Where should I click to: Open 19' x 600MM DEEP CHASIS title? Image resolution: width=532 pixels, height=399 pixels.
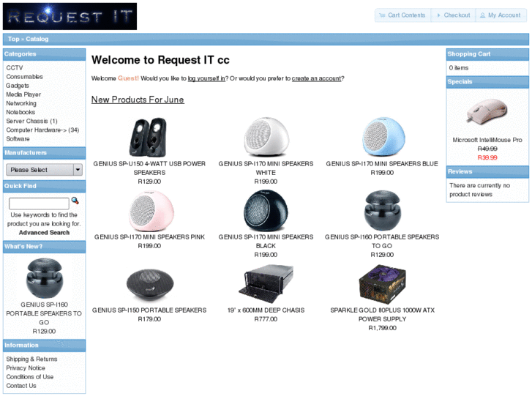click(x=266, y=310)
